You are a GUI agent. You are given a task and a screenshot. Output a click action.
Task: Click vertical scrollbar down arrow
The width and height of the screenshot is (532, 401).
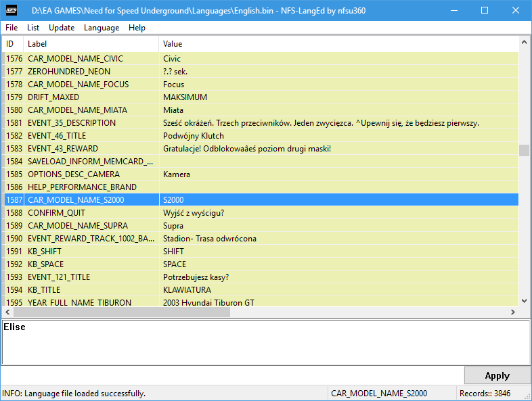(524, 301)
